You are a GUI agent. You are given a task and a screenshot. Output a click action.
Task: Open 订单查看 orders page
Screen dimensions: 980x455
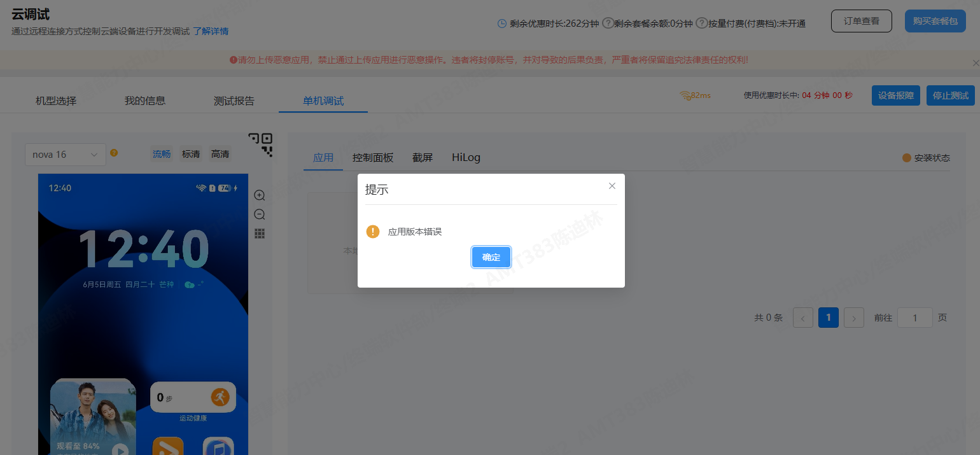(x=862, y=21)
